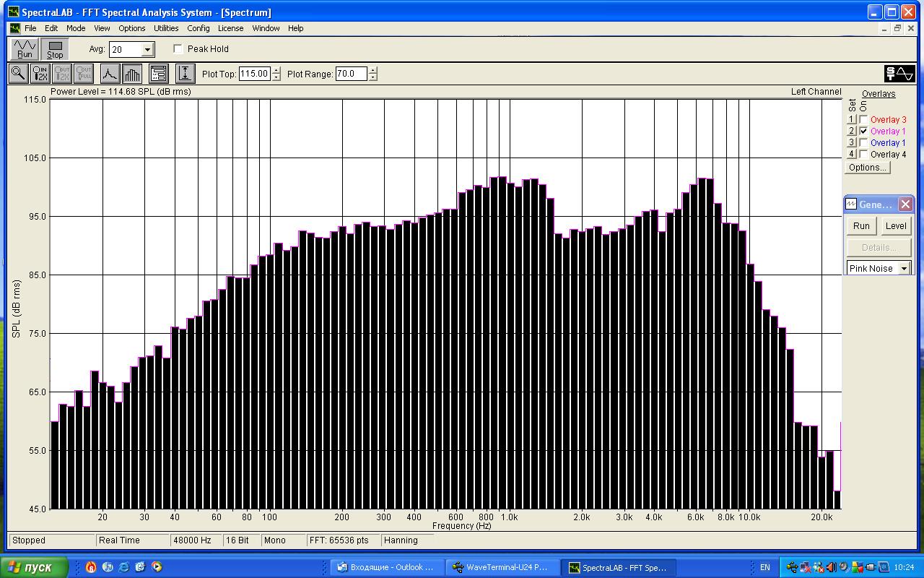
Task: Open the Help menu
Action: (x=295, y=28)
